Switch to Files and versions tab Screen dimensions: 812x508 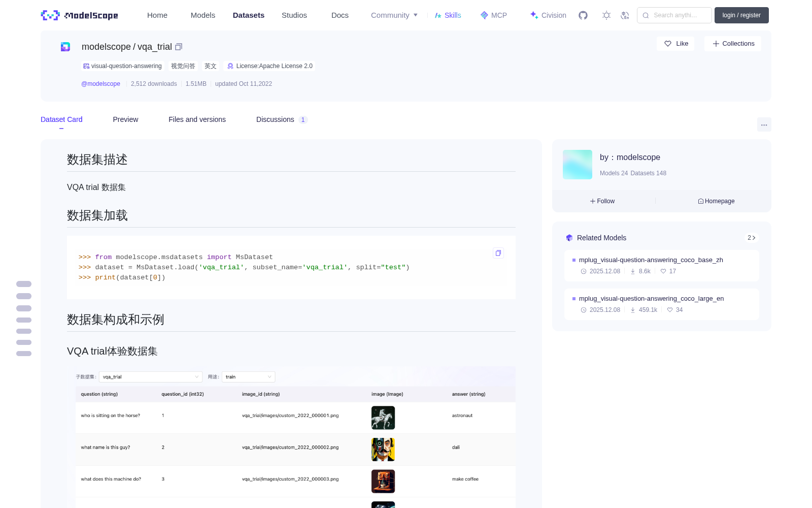[x=197, y=119]
